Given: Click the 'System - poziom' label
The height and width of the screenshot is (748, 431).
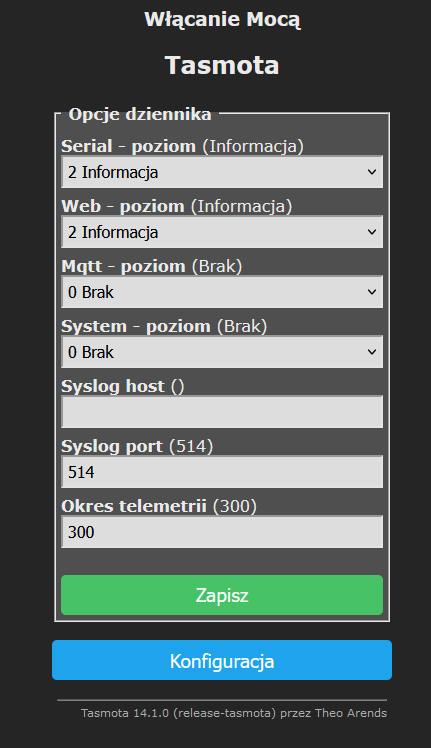Looking at the screenshot, I should tap(136, 326).
